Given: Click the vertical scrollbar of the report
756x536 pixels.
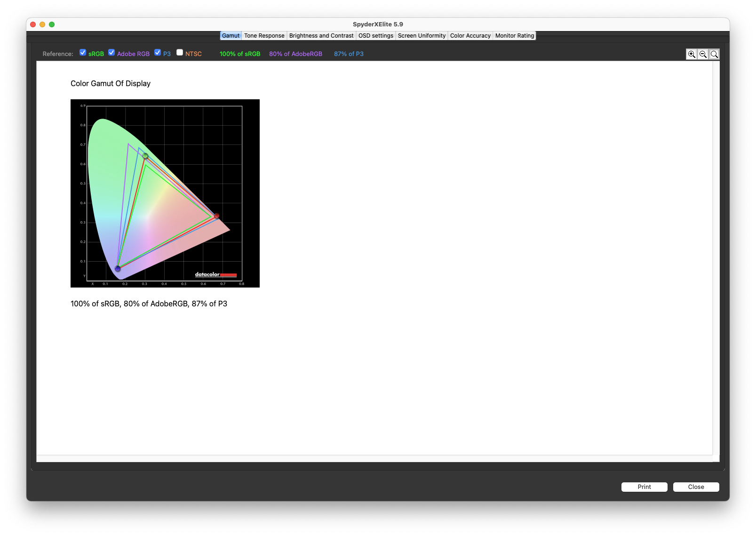Looking at the screenshot, I should click(x=716, y=258).
